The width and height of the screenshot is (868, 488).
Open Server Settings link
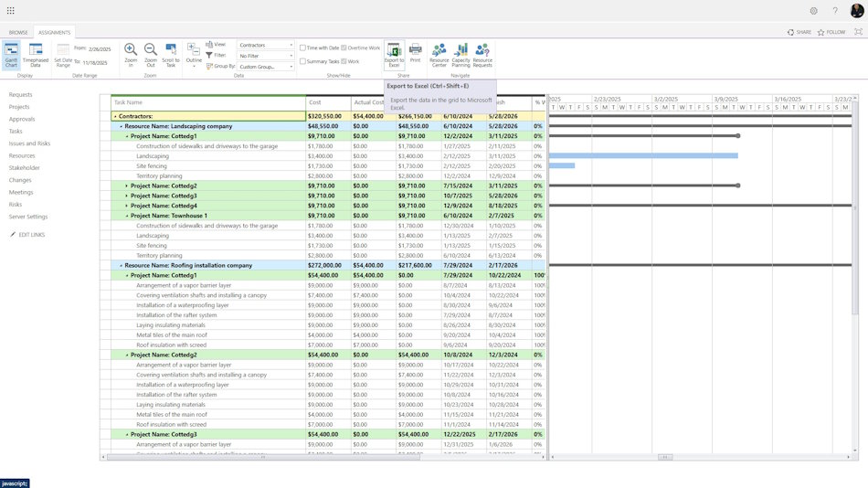click(28, 217)
